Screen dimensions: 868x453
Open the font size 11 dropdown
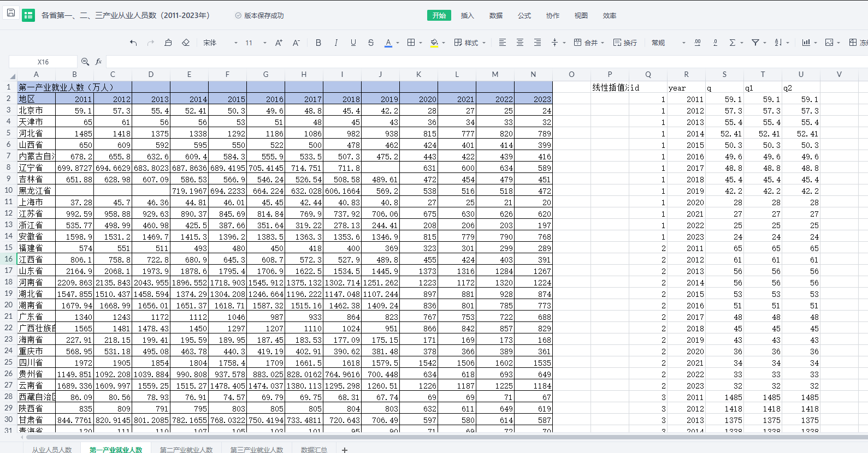256,43
